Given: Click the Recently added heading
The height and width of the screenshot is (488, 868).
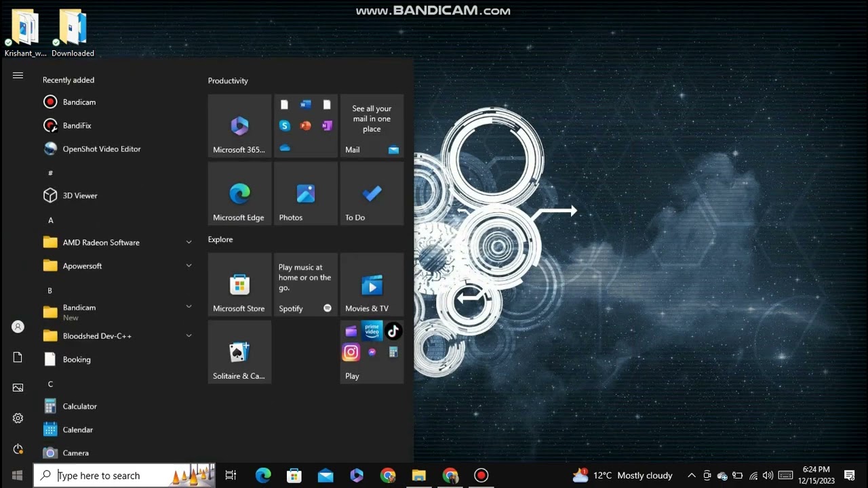Looking at the screenshot, I should (68, 80).
